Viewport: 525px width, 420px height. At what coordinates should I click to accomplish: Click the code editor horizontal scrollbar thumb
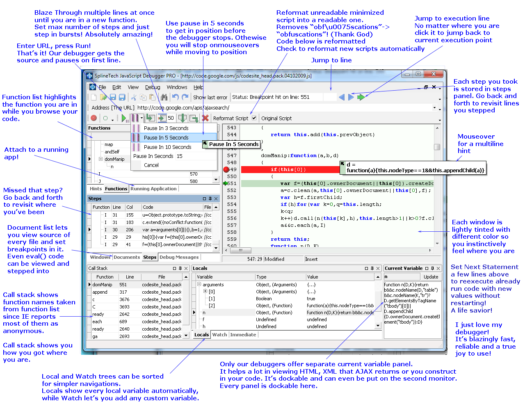pyautogui.click(x=241, y=250)
